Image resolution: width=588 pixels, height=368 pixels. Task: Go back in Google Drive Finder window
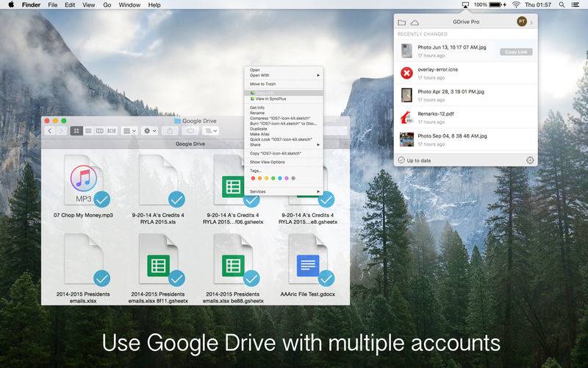point(50,131)
